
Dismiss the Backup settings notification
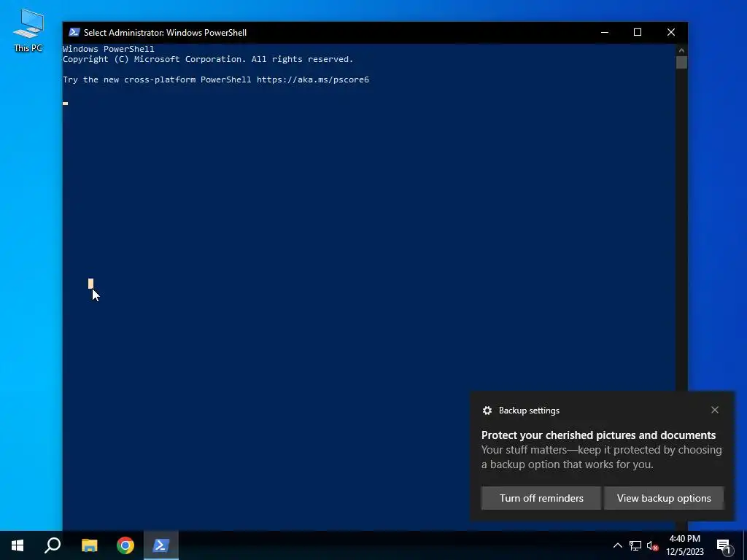[x=715, y=410]
